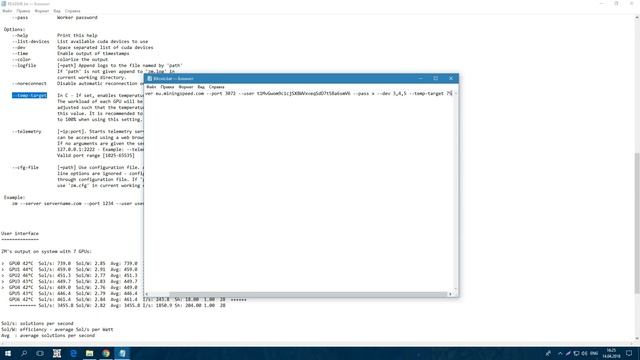
Task: Open Справка menu in the front Notepad window
Action: point(216,87)
